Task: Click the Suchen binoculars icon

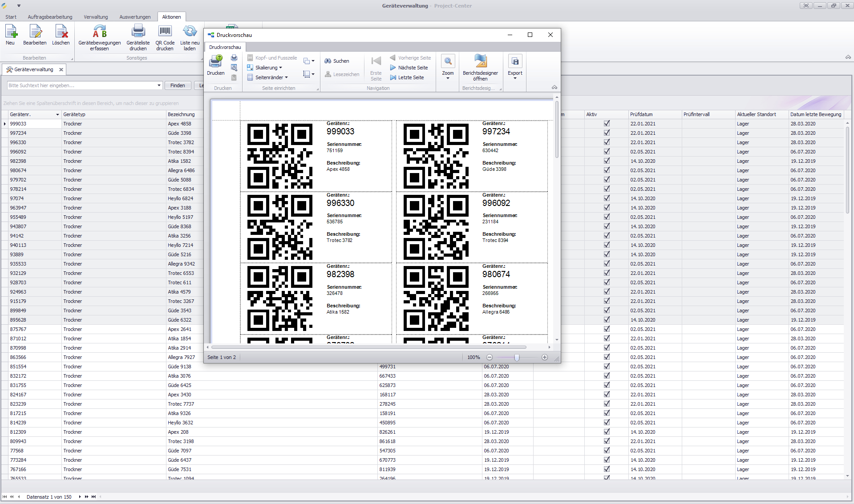Action: pyautogui.click(x=328, y=61)
